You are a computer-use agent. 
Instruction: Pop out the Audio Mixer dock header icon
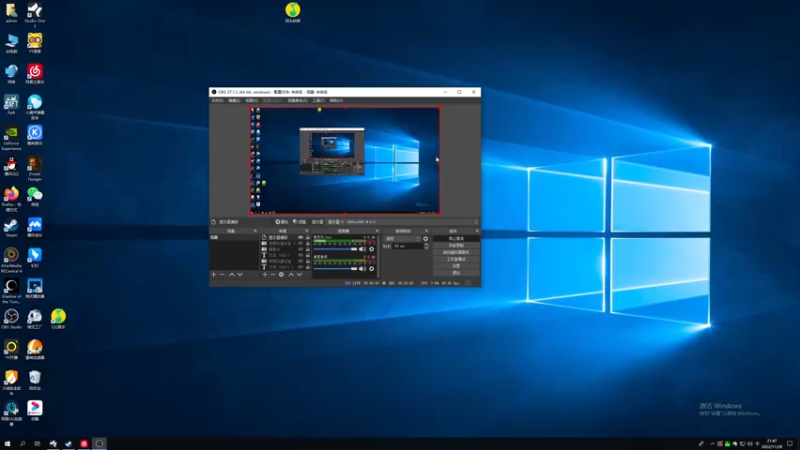click(377, 231)
